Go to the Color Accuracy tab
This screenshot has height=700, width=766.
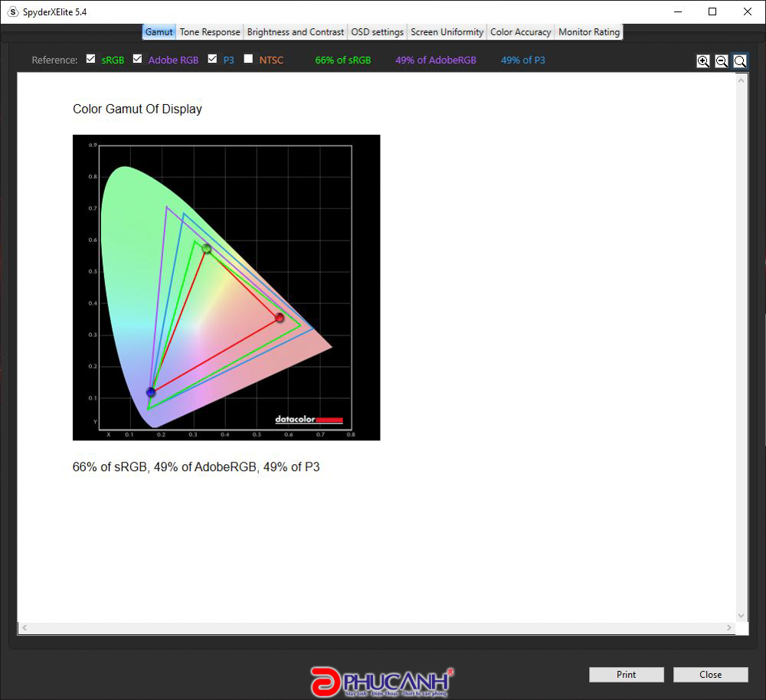520,32
